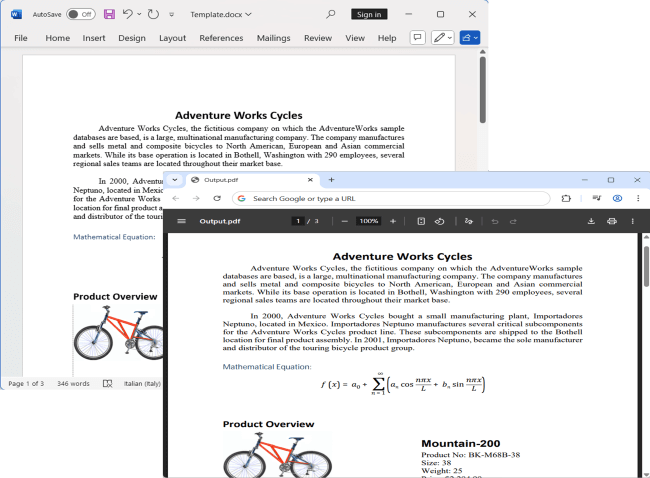Click the PDF viewer vertical scrollbar
This screenshot has width=650, height=478.
[x=646, y=266]
